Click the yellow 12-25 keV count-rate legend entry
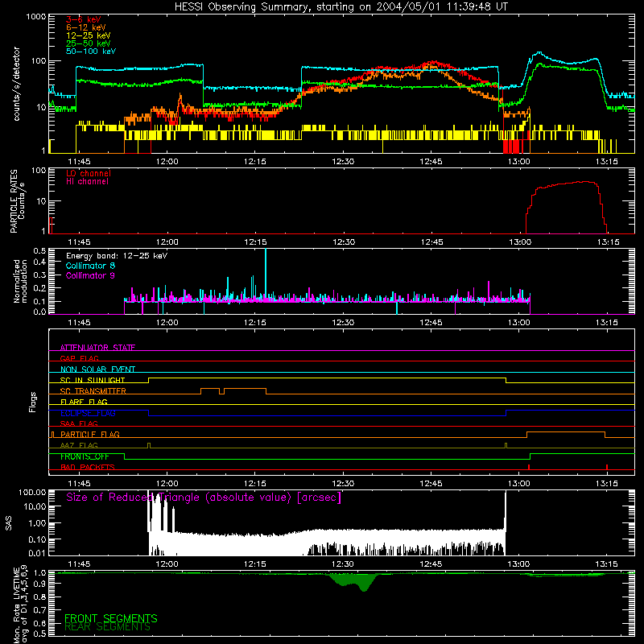Viewport: 644px width, 644px height. tap(89, 35)
